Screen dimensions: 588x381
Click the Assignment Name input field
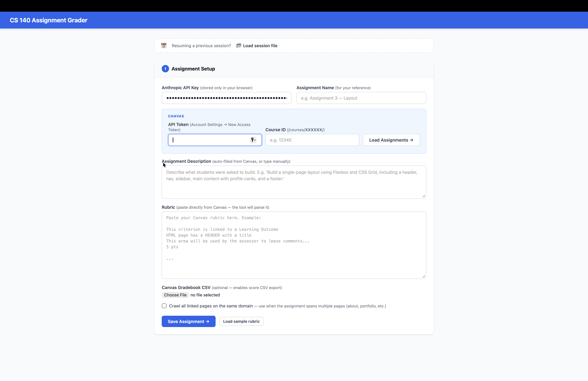[x=361, y=98]
